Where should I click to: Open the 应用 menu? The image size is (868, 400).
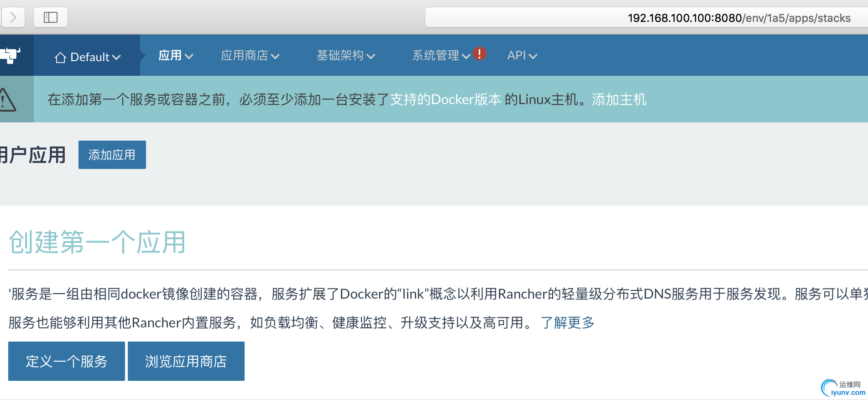click(176, 56)
